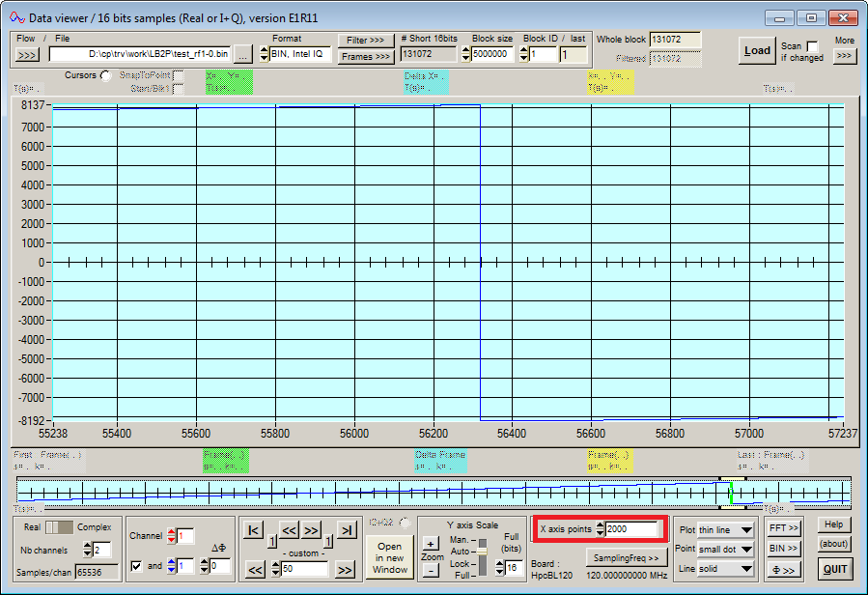Open the BIN >> panel

click(783, 549)
